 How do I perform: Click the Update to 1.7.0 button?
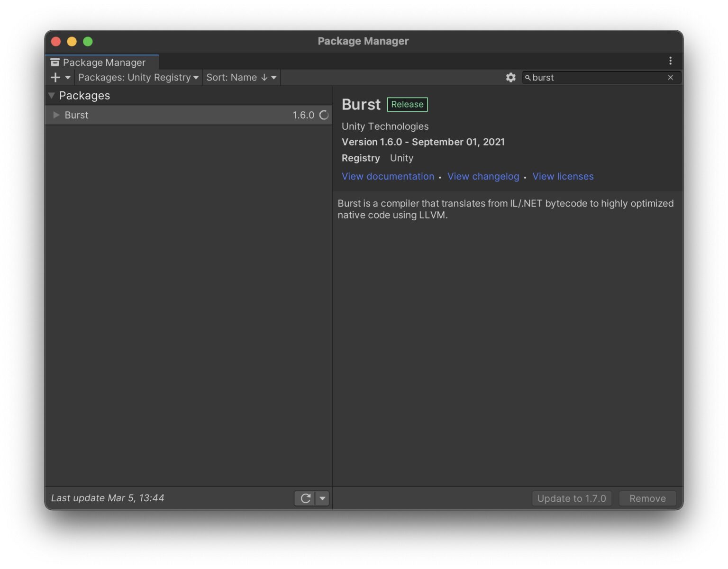[571, 498]
